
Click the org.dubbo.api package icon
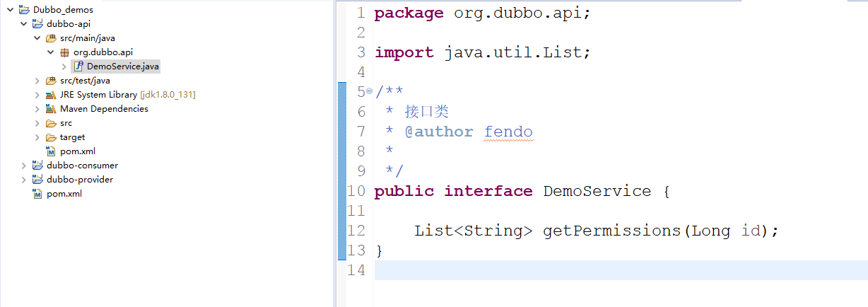(64, 52)
